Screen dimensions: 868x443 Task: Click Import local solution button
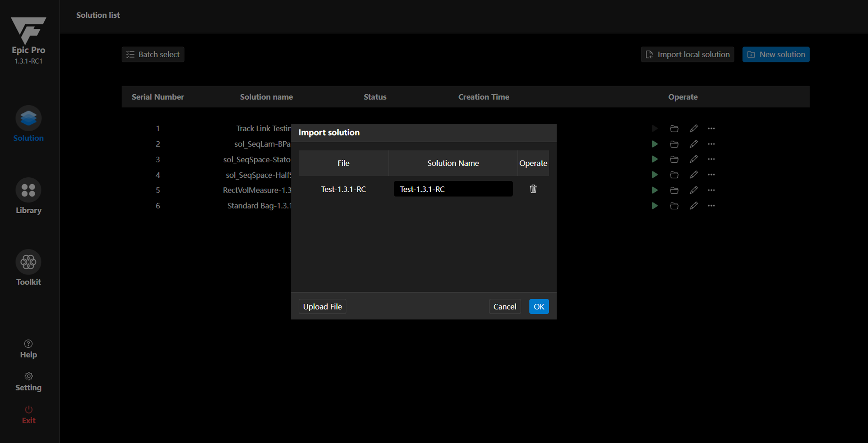[687, 54]
